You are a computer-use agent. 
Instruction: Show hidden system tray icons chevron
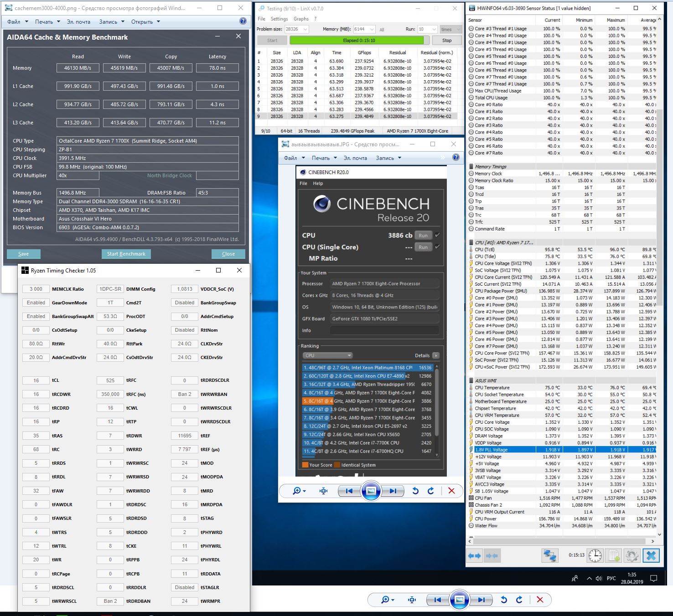(x=589, y=579)
